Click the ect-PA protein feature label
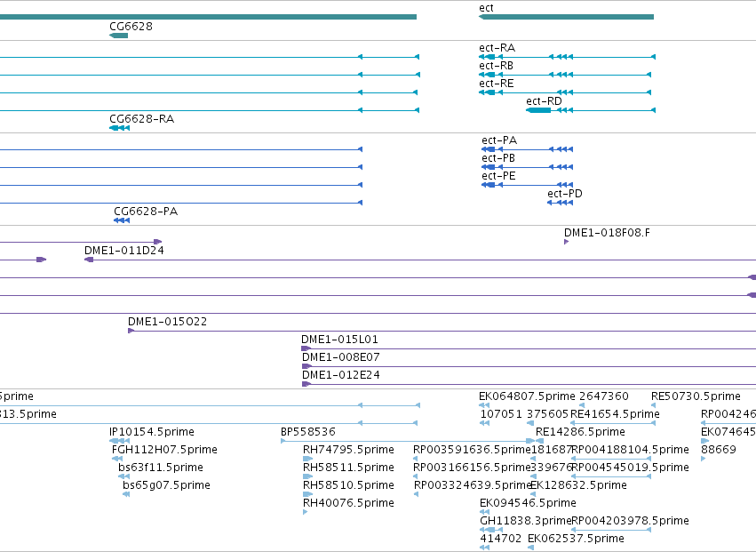 499,140
